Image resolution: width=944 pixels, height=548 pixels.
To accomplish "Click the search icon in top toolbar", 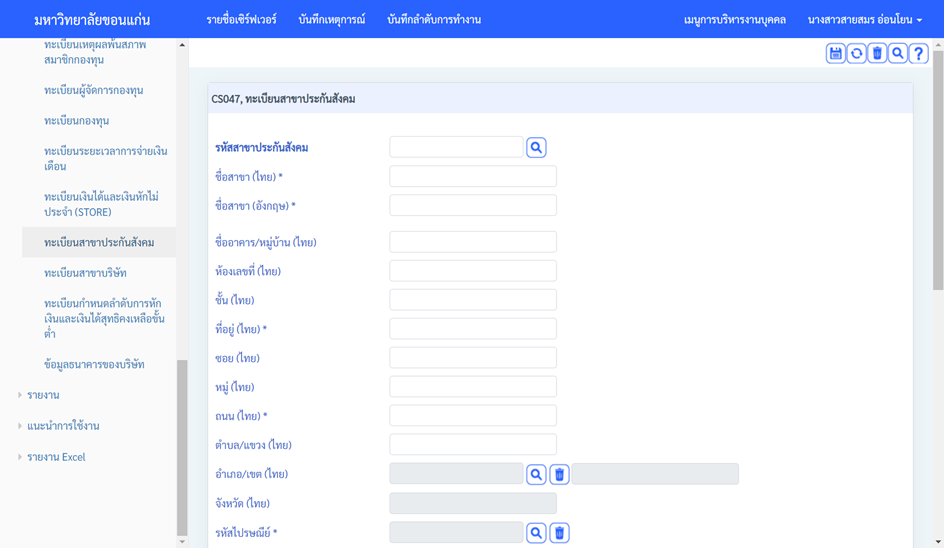I will pos(898,54).
